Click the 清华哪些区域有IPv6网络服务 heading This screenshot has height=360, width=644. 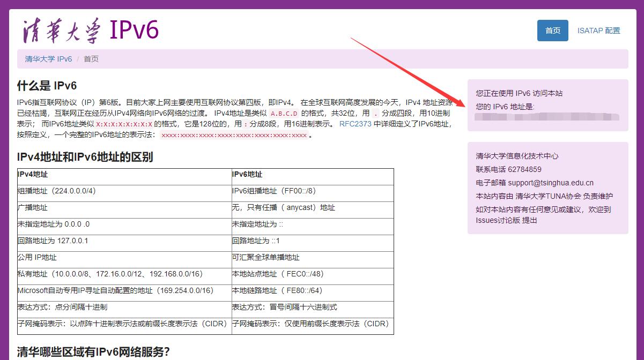pyautogui.click(x=93, y=352)
